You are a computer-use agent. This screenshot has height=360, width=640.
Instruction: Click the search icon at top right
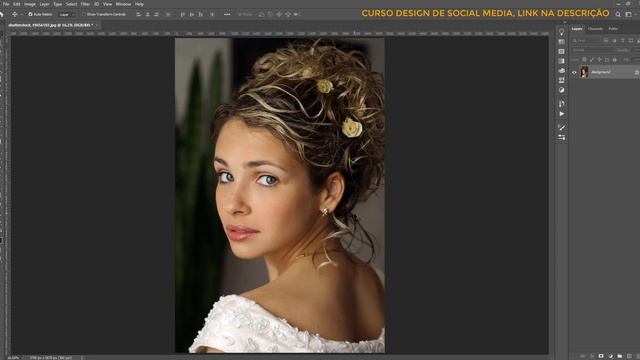[x=618, y=14]
